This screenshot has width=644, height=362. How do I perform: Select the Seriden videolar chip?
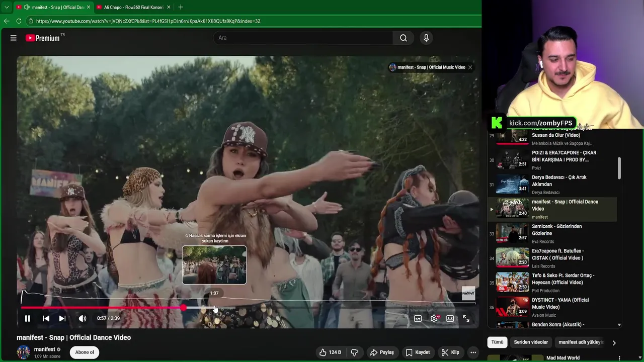(531, 342)
